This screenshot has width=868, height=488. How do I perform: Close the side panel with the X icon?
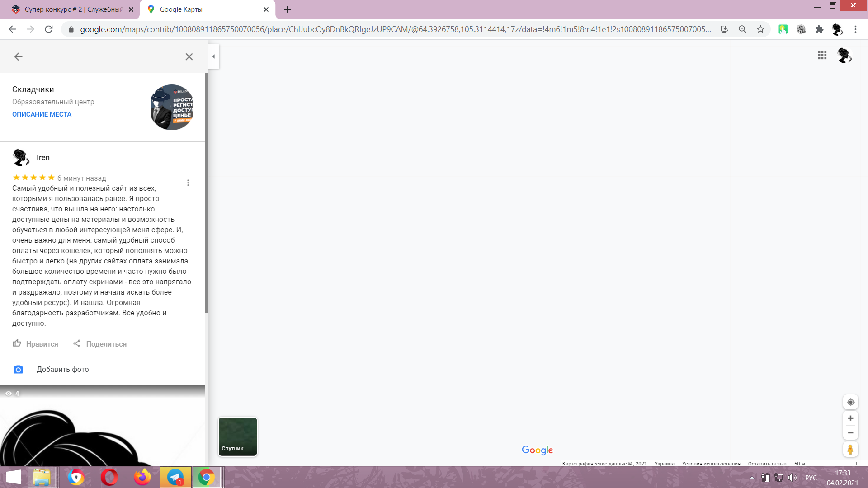[x=189, y=56]
